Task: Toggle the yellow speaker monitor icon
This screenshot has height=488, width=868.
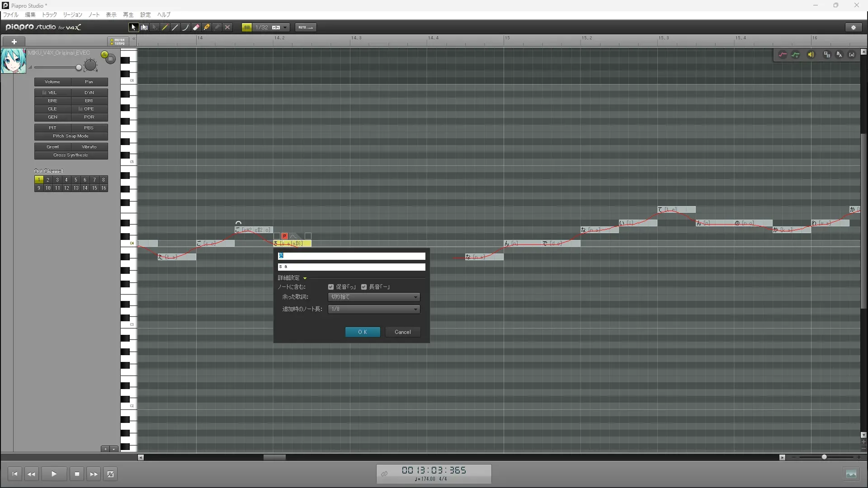Action: tap(811, 55)
